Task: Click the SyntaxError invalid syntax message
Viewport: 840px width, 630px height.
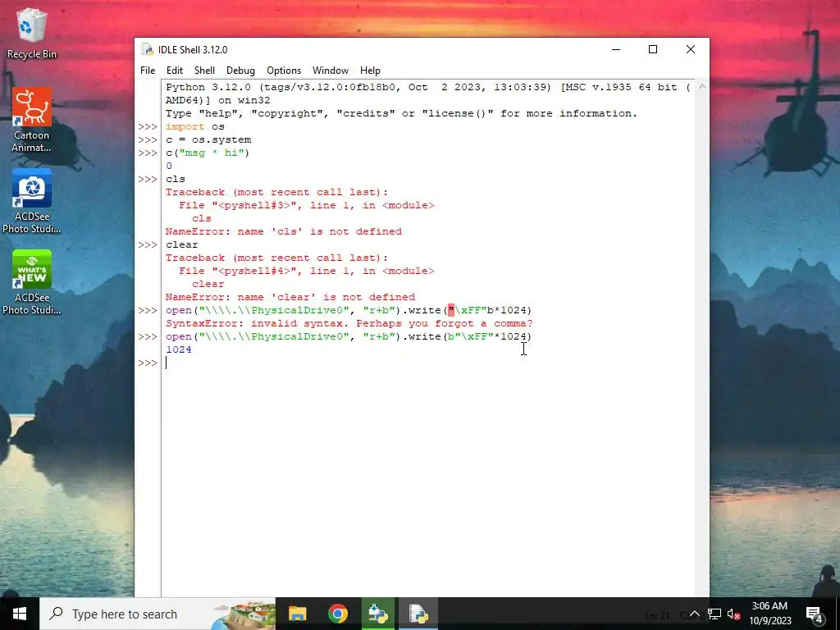Action: [x=349, y=323]
